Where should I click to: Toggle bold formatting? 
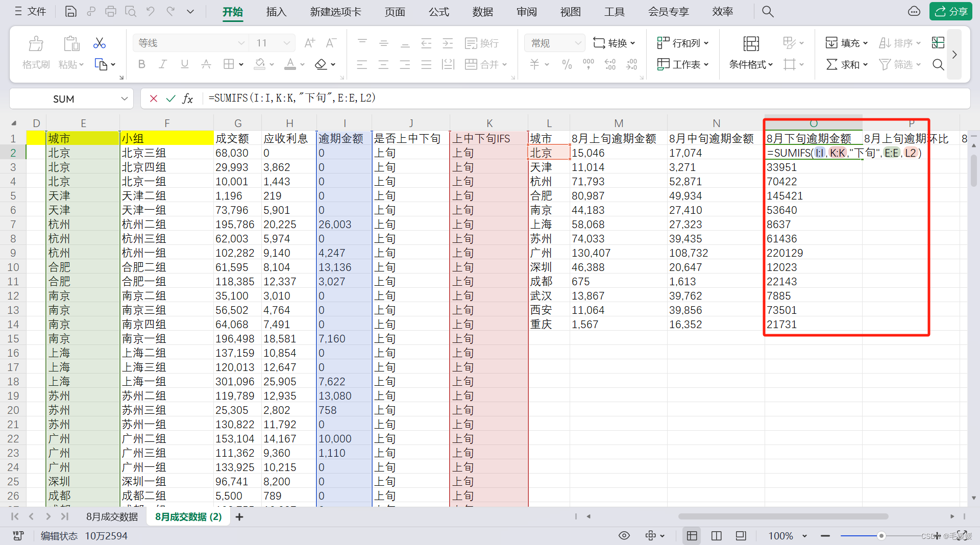142,64
